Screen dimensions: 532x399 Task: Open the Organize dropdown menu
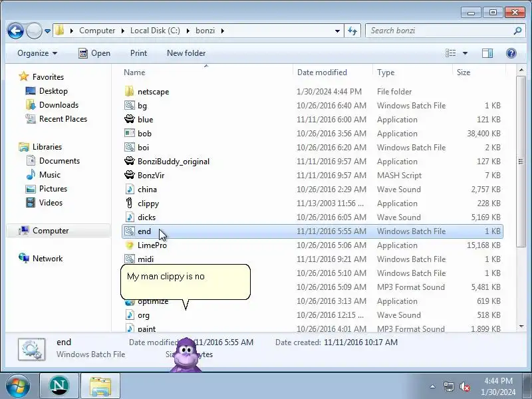(x=37, y=53)
